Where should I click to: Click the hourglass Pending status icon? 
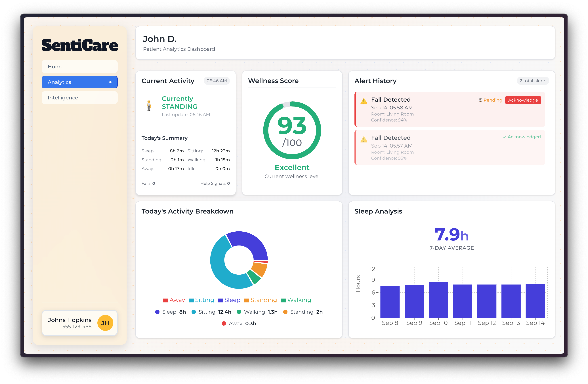(x=480, y=100)
